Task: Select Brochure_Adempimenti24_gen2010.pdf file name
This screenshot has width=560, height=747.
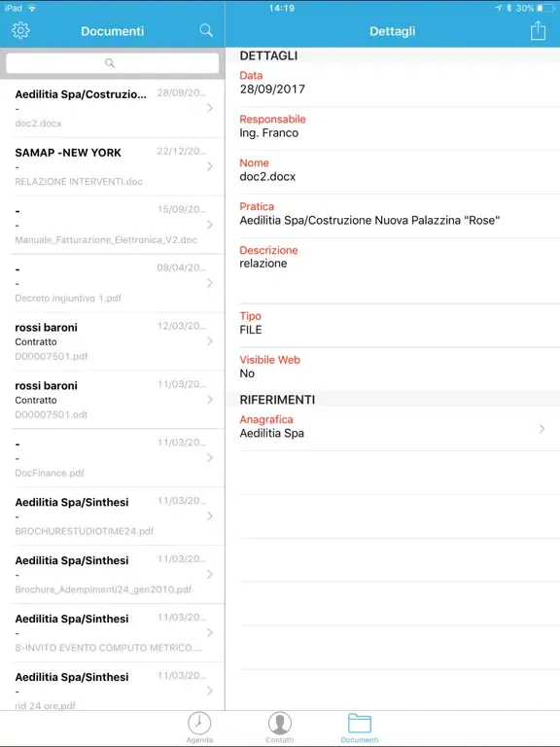Action: [103, 589]
